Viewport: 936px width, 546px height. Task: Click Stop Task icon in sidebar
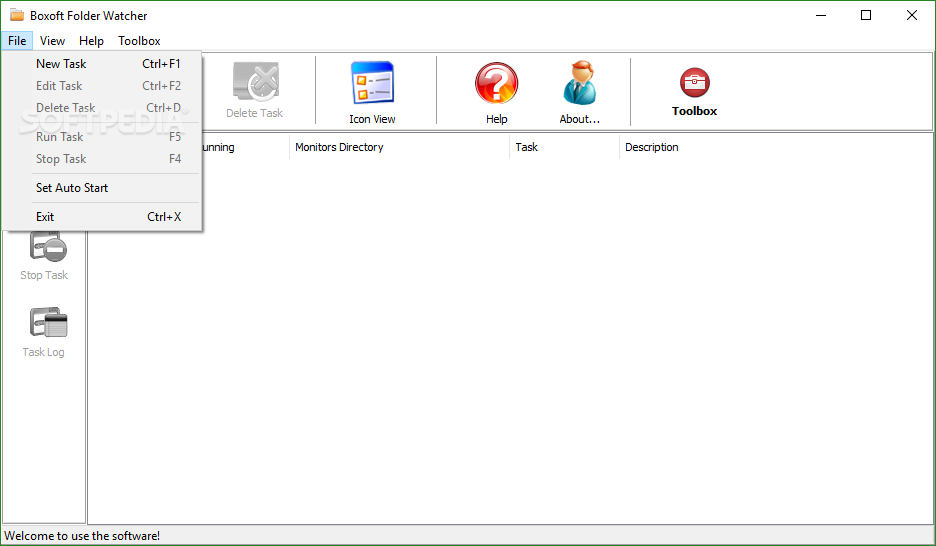(x=44, y=257)
